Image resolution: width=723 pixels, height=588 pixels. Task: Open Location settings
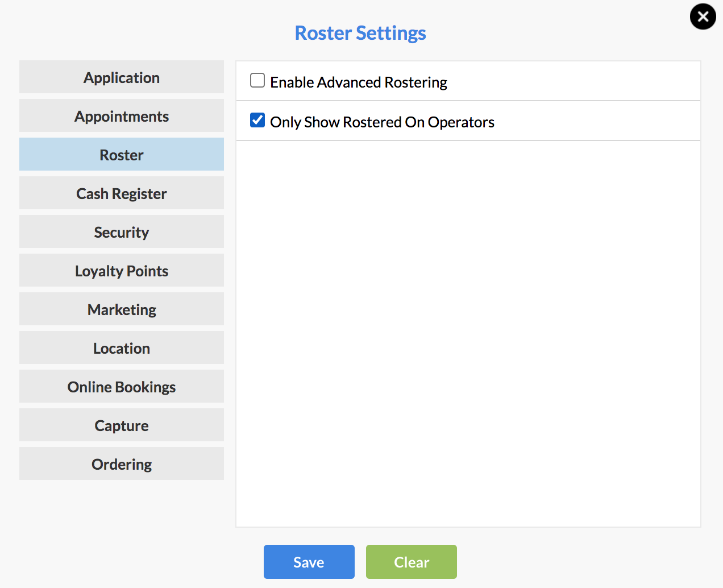122,347
